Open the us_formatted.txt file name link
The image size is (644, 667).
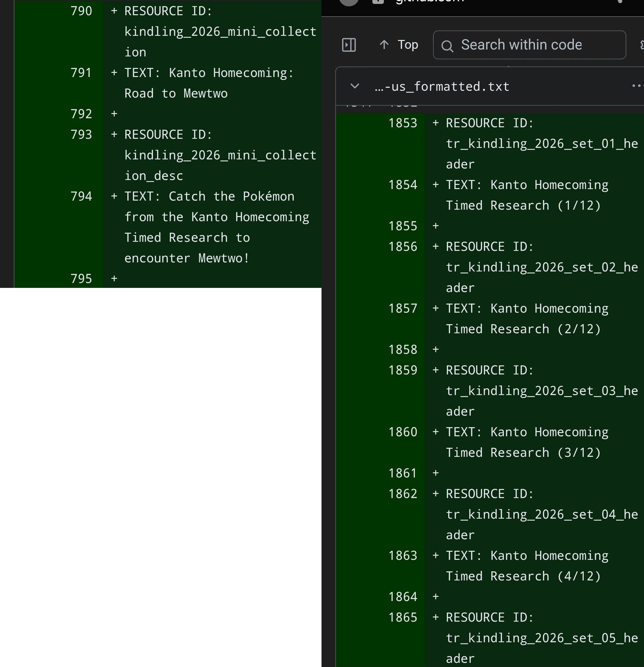(442, 86)
